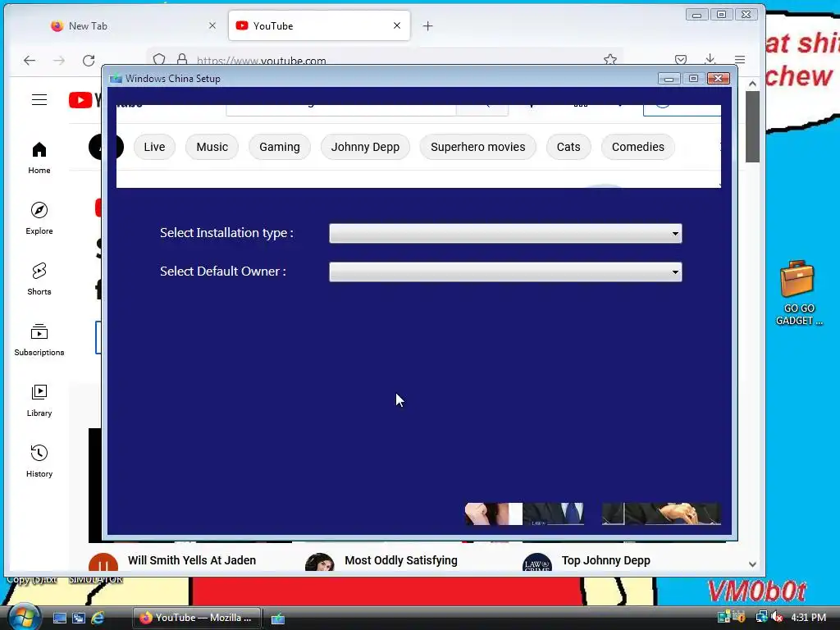Viewport: 840px width, 630px height.
Task: Click Switch between windows quick launch icon
Action: pyautogui.click(x=79, y=618)
